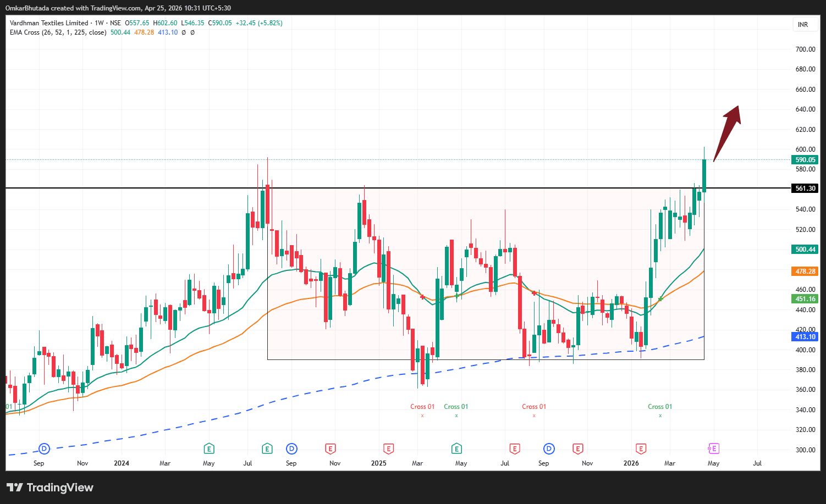
Task: Select the 590.05 current price label on the axis
Action: click(x=805, y=160)
